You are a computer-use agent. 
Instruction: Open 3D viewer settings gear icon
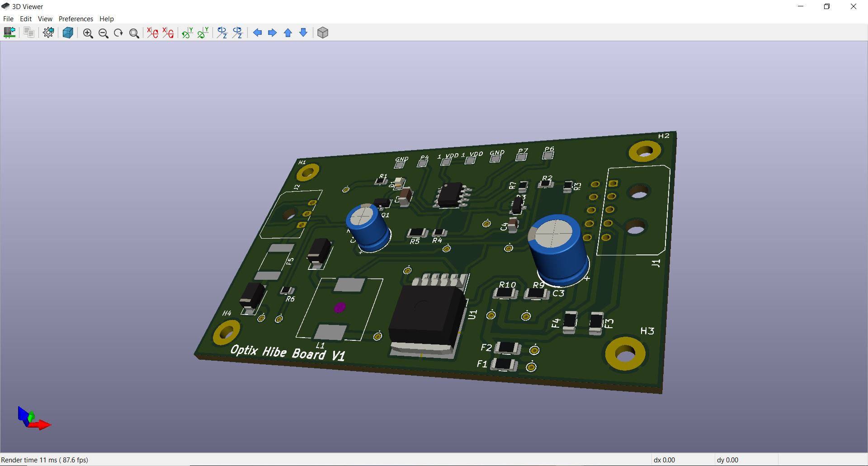pyautogui.click(x=48, y=33)
